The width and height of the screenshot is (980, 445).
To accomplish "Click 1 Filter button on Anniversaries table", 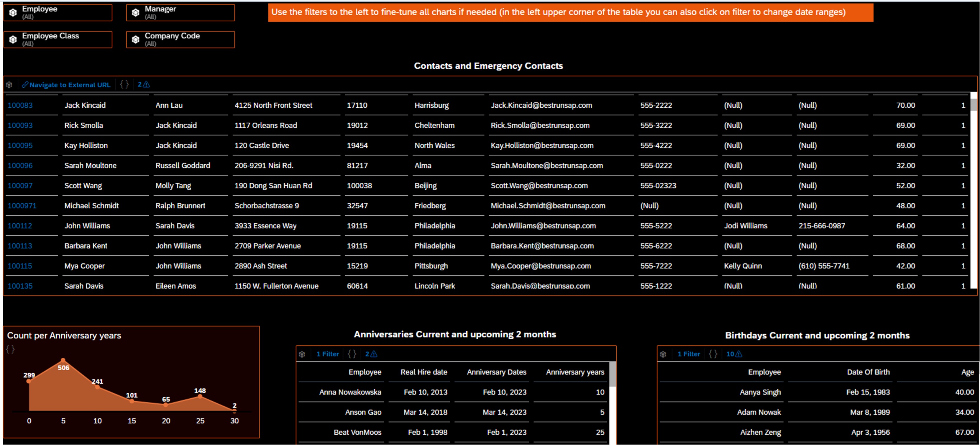I will point(326,354).
